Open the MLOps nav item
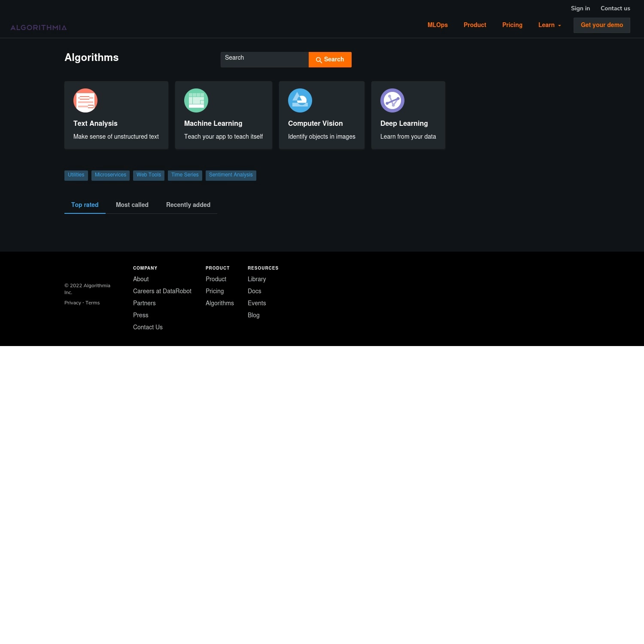 pos(437,25)
